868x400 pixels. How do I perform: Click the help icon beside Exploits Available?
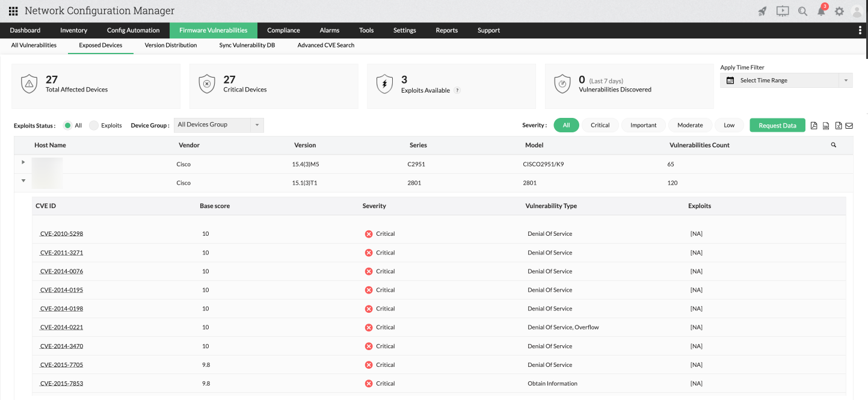click(457, 91)
